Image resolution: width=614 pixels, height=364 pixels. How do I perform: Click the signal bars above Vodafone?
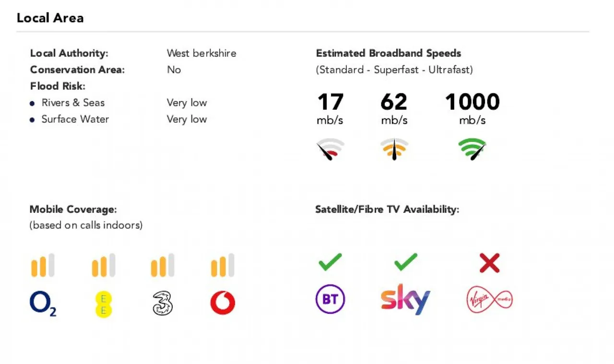[x=223, y=265]
